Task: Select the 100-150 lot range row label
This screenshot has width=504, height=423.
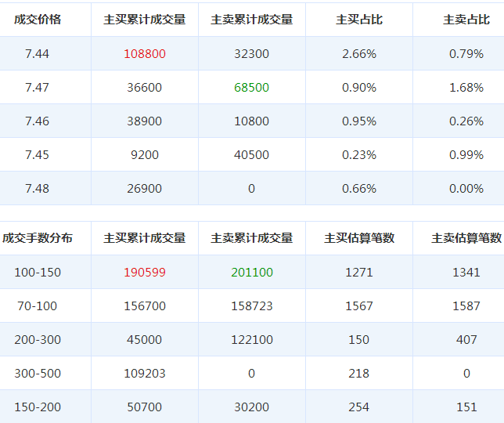Action: [38, 273]
